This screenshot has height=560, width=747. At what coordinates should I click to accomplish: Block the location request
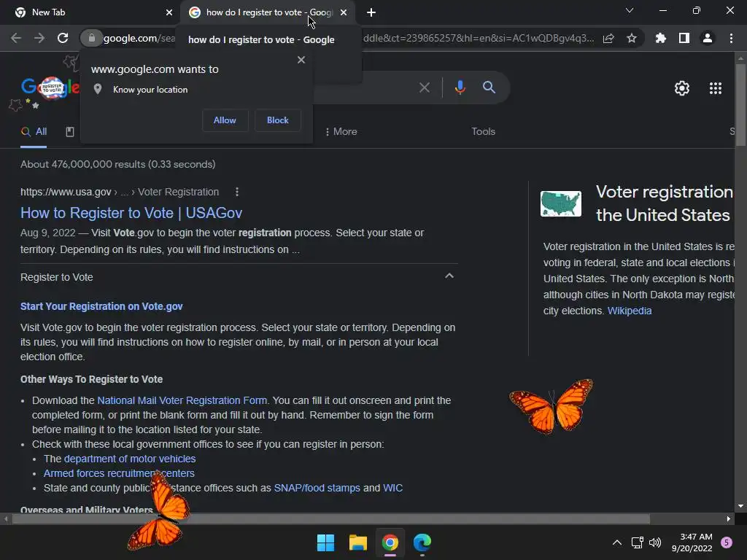(x=278, y=120)
